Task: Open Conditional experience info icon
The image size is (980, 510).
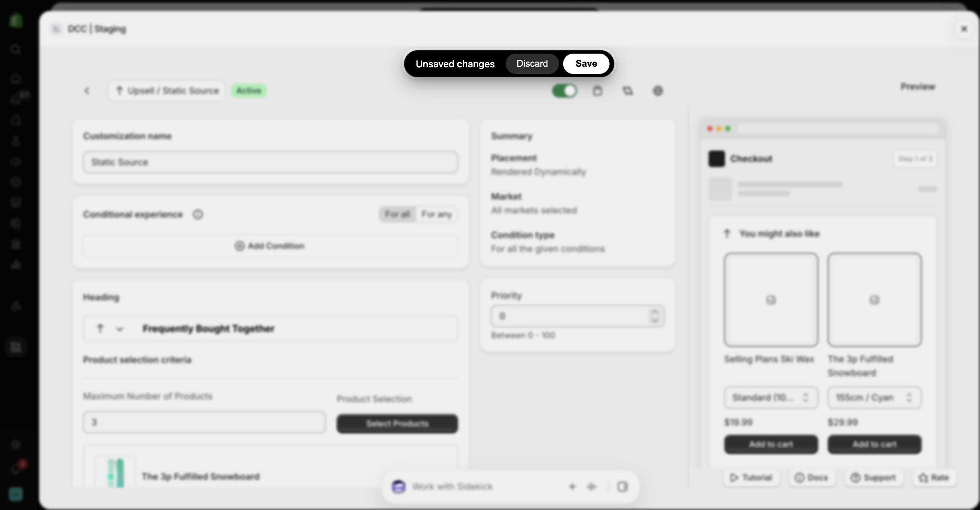Action: [198, 215]
